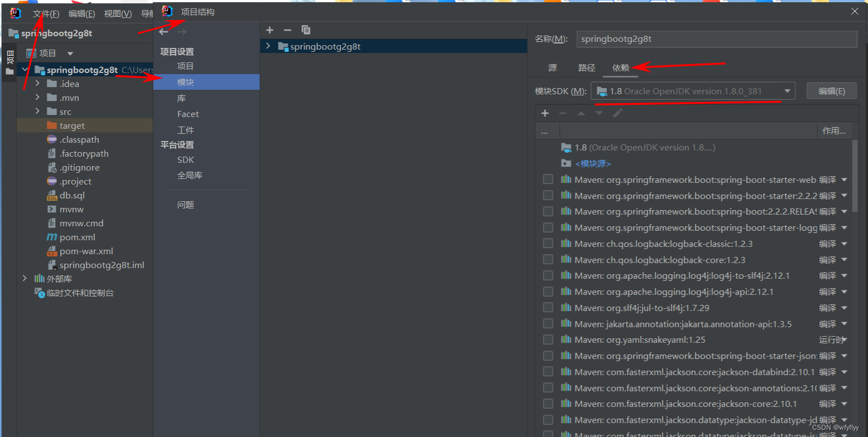868x437 pixels.
Task: Check export for spring-boot-starter-web dependency
Action: coord(548,179)
